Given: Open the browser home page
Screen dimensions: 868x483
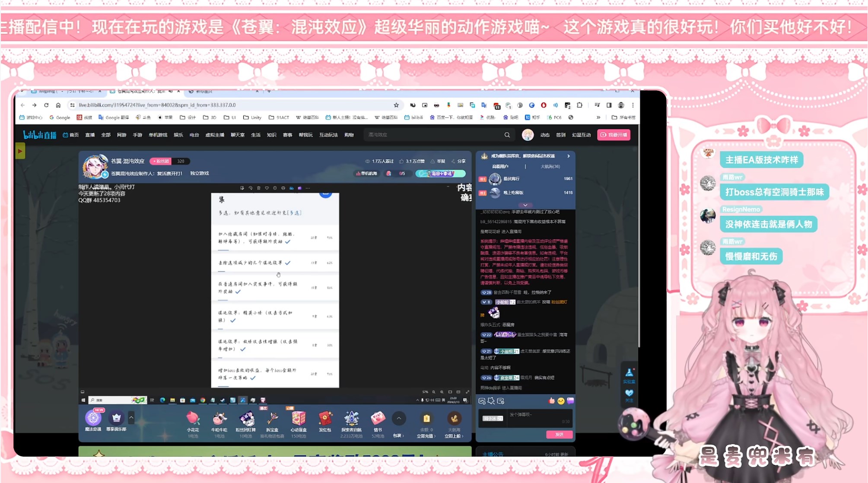Looking at the screenshot, I should (58, 105).
